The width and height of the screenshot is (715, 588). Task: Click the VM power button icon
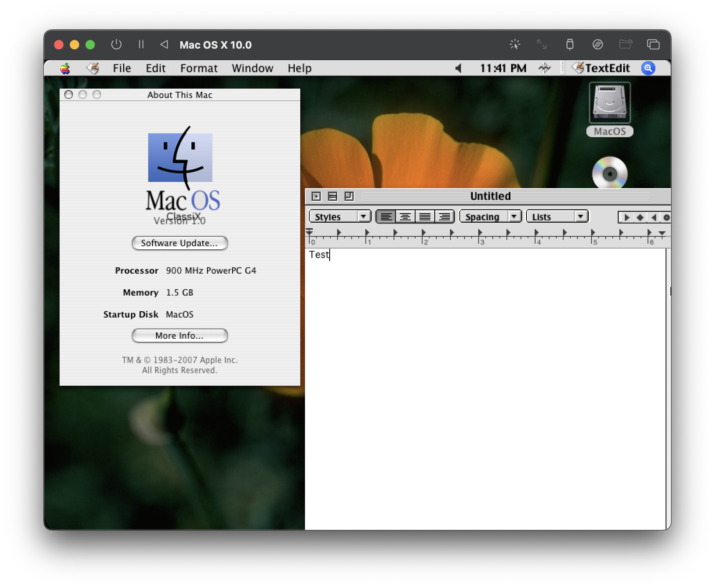[116, 45]
